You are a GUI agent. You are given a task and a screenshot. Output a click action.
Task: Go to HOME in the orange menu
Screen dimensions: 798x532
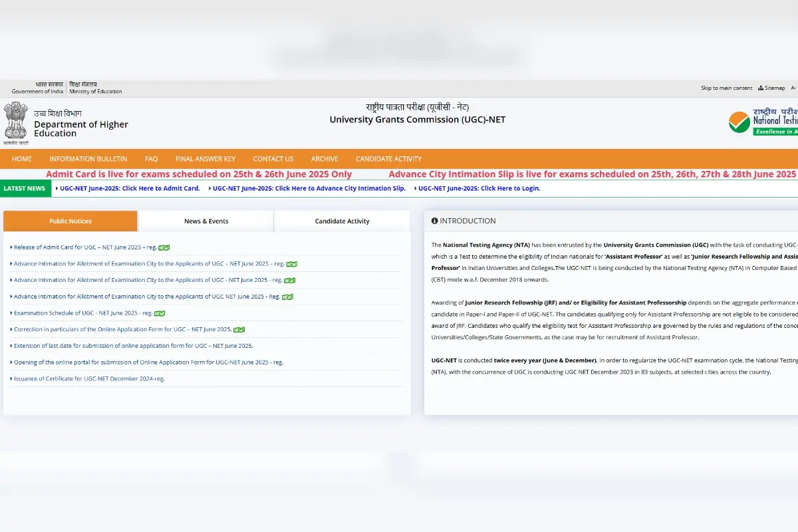point(21,159)
